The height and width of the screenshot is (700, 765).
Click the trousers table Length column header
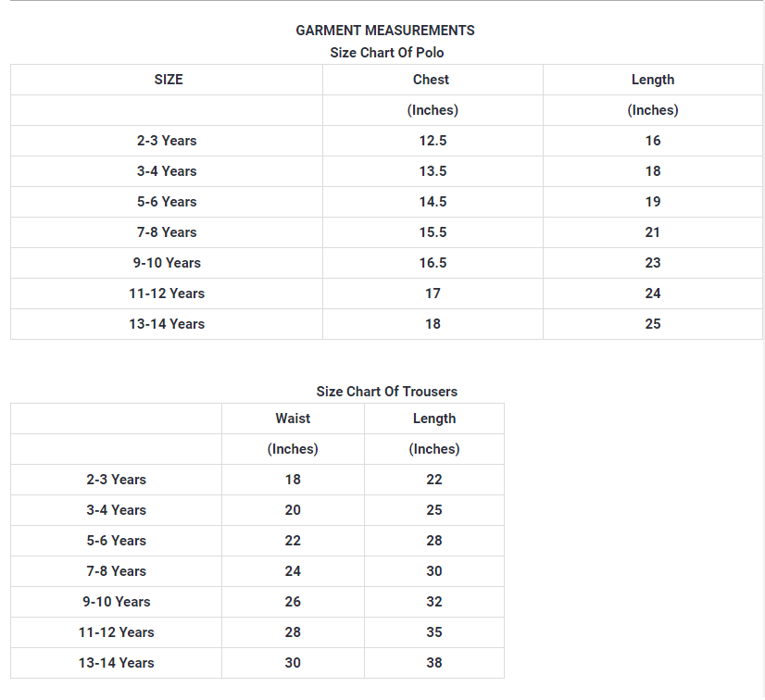[433, 419]
